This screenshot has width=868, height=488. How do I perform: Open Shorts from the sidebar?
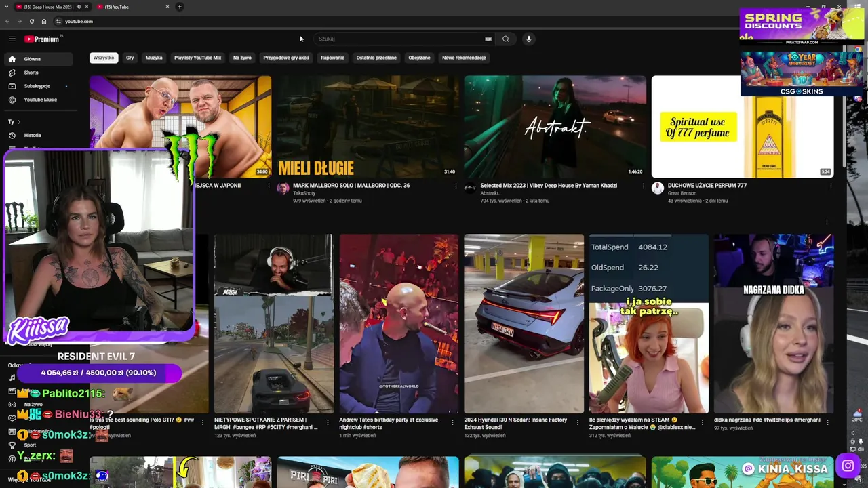[x=40, y=73]
